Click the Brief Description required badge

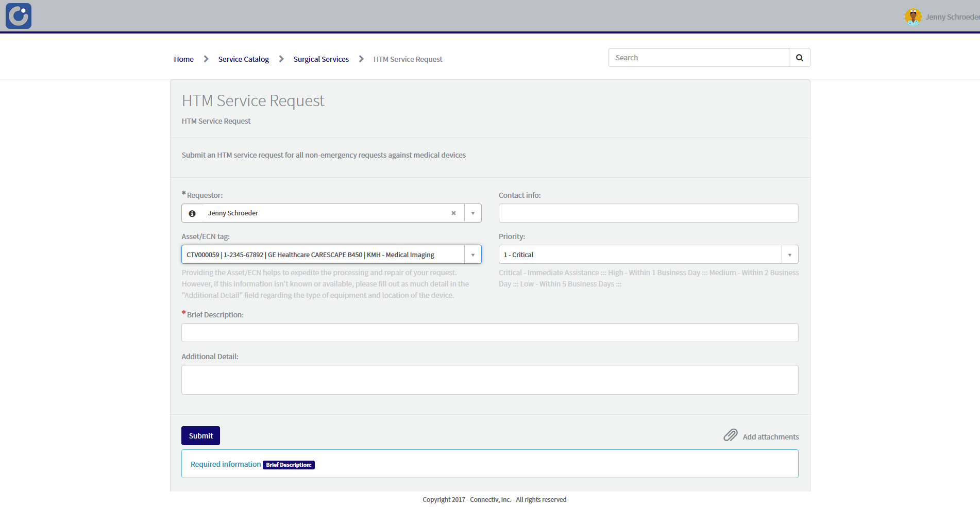point(289,464)
